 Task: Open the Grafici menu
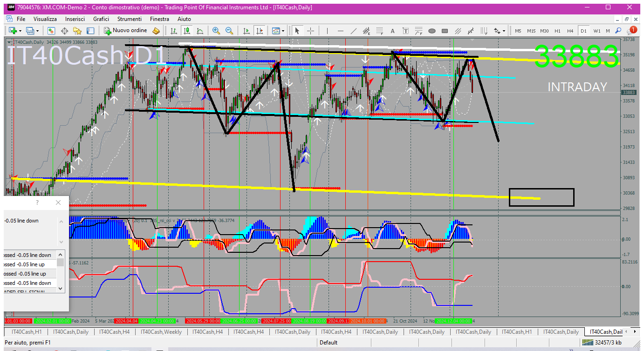pos(101,19)
